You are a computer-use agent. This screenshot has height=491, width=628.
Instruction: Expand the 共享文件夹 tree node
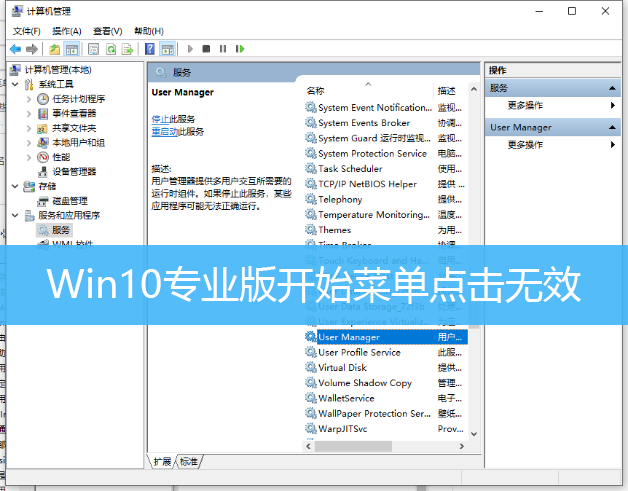[29, 128]
